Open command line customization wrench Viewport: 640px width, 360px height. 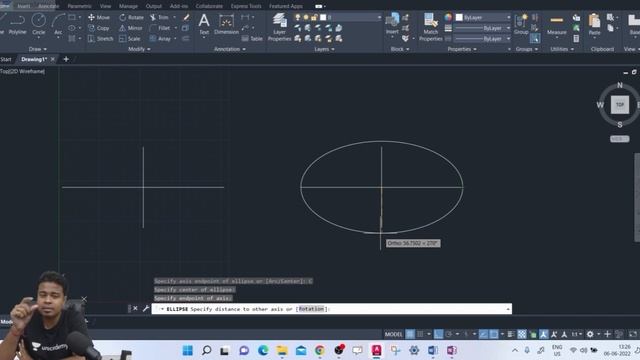(146, 309)
